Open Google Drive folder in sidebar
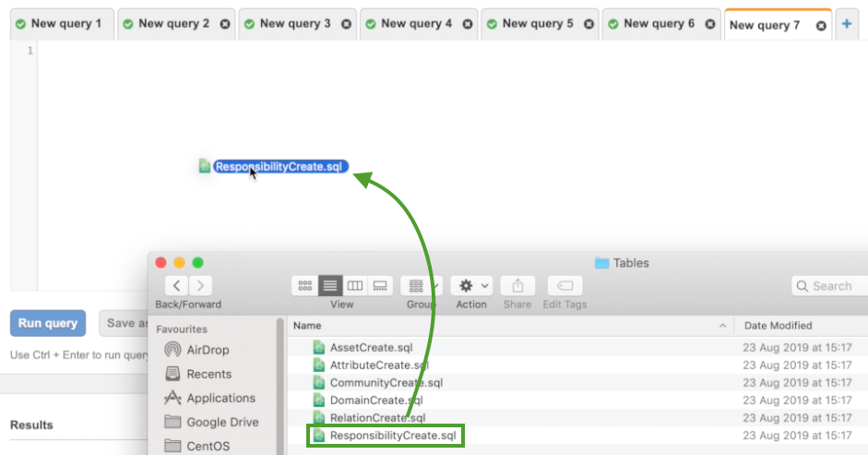This screenshot has width=868, height=455. [222, 422]
